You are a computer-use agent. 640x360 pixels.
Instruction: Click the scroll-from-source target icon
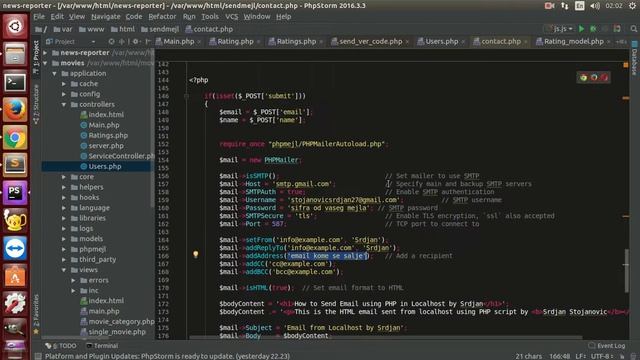[111, 42]
